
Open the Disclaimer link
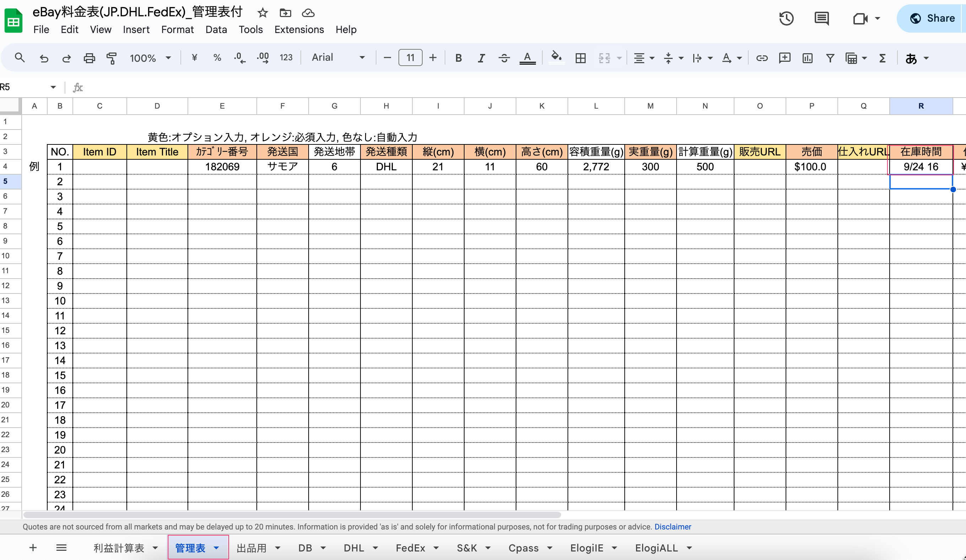tap(672, 527)
